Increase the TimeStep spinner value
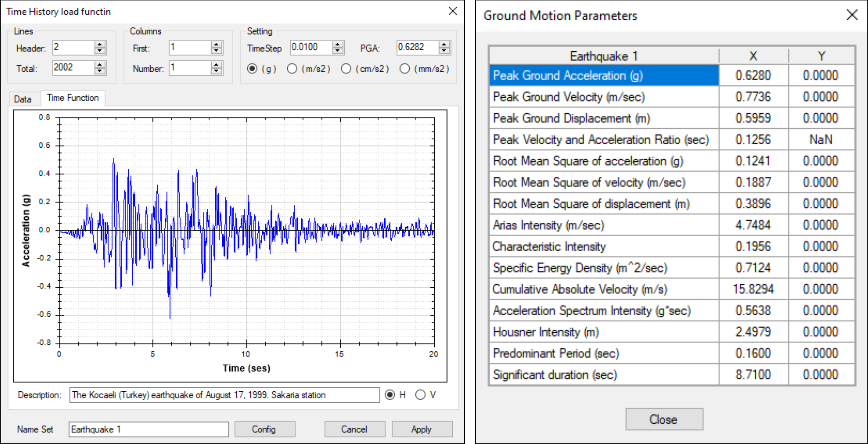Screen dimensions: 868x444 click(338, 44)
